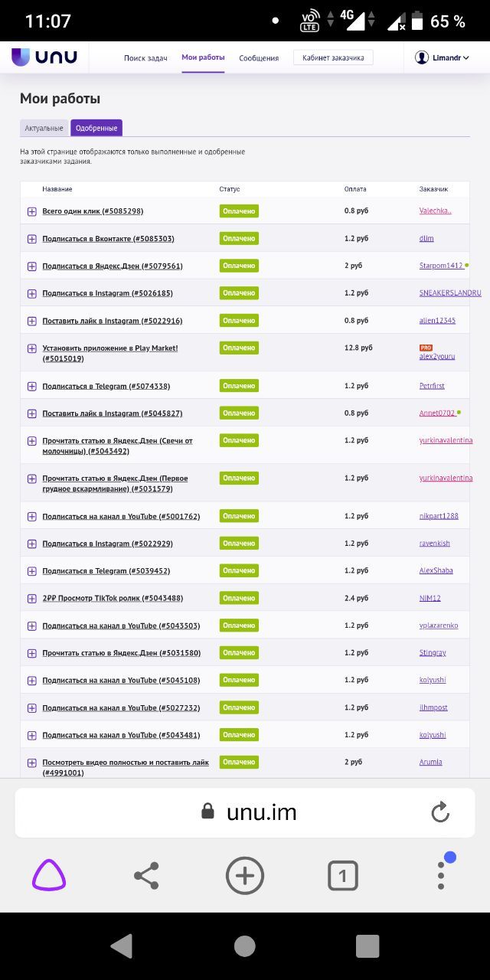The width and height of the screenshot is (490, 980).
Task: Open a new tab with plus icon
Action: (x=245, y=875)
